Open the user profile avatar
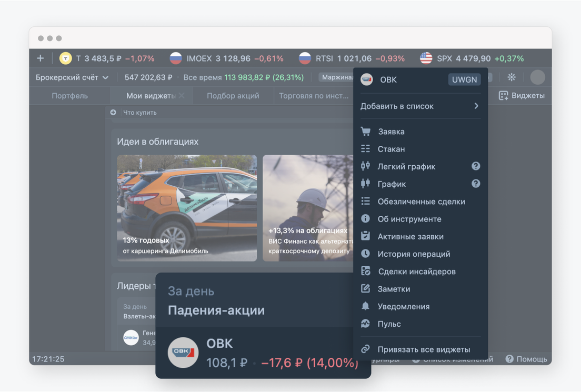This screenshot has width=581, height=392. pyautogui.click(x=537, y=77)
